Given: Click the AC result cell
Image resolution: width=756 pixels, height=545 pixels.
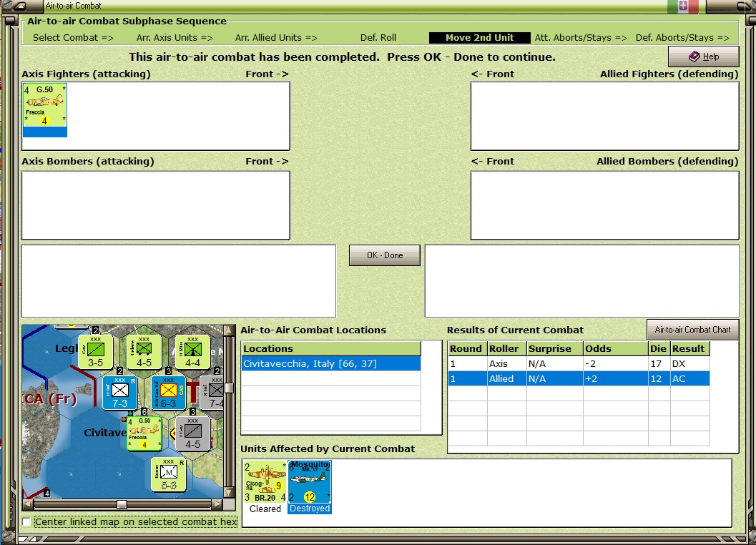Looking at the screenshot, I should [690, 378].
